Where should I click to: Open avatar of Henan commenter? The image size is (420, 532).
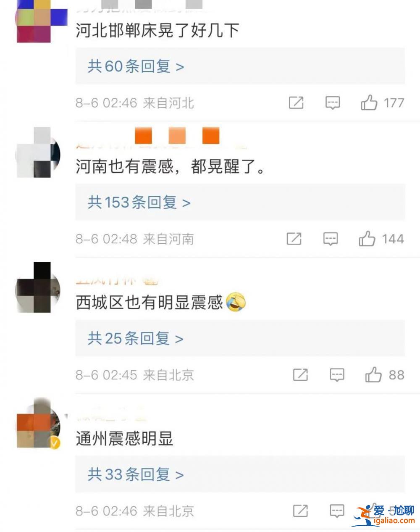click(38, 152)
